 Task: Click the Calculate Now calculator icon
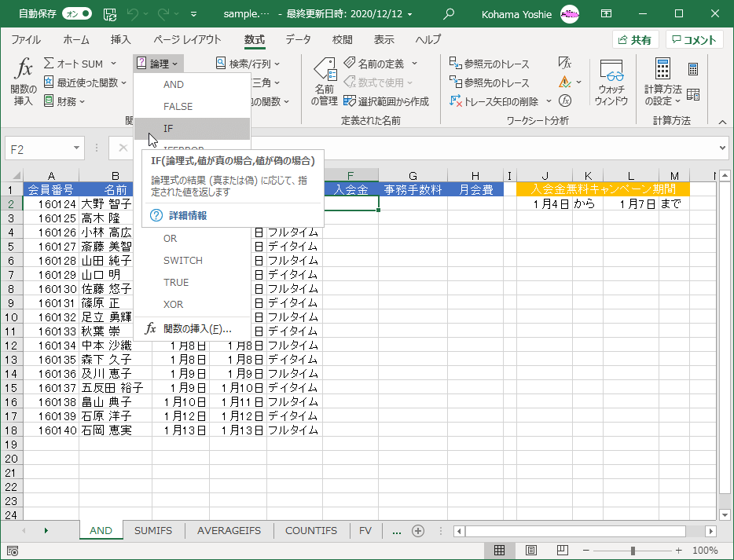693,69
